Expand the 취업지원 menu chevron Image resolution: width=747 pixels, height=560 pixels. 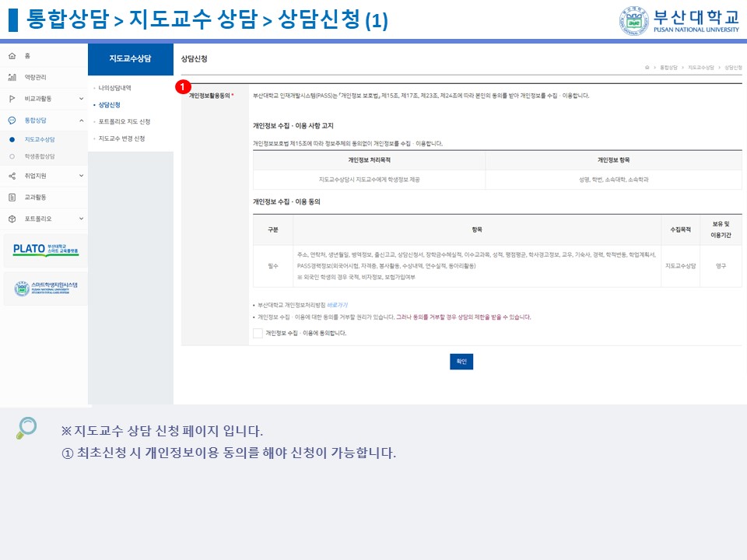[81, 176]
